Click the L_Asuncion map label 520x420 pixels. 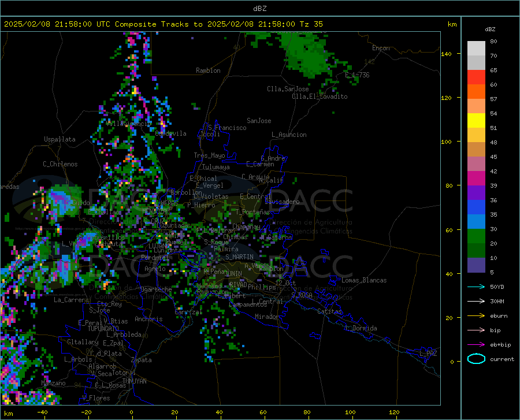[289, 135]
